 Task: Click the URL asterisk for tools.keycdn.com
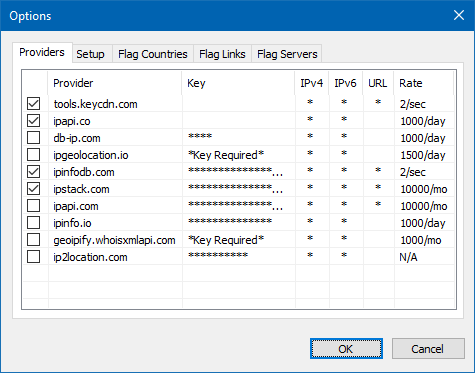click(x=378, y=102)
